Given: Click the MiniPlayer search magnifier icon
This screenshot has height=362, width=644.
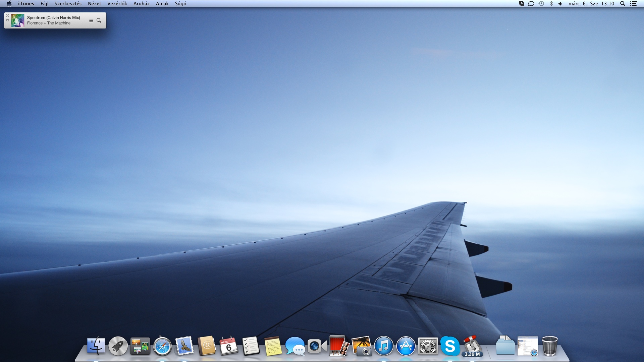Looking at the screenshot, I should coord(99,20).
